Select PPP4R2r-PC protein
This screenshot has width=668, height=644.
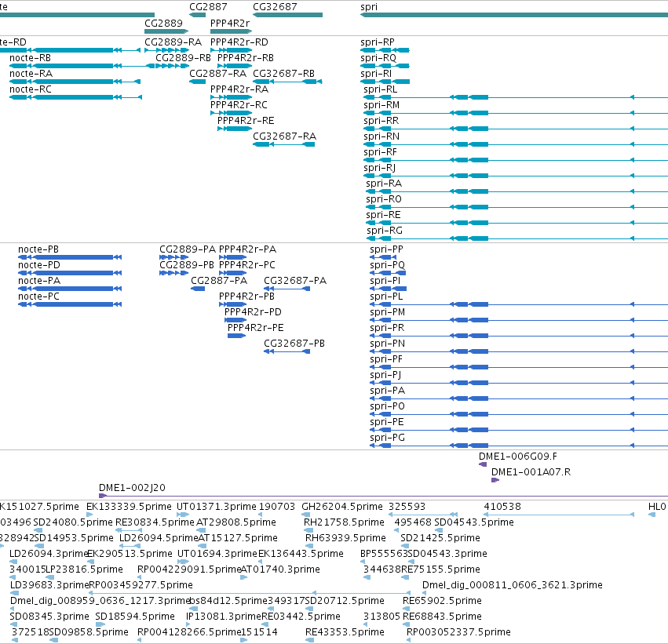[232, 273]
